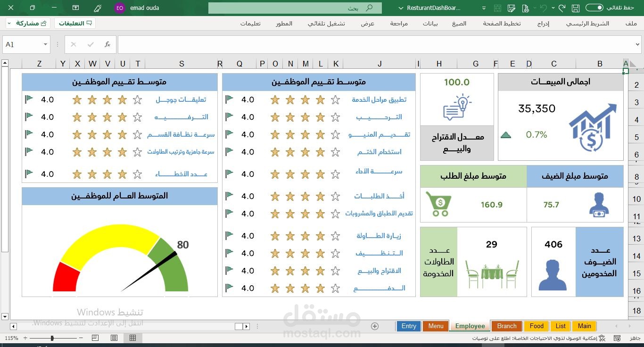Click the formula bar confirm checkmark icon

click(91, 44)
